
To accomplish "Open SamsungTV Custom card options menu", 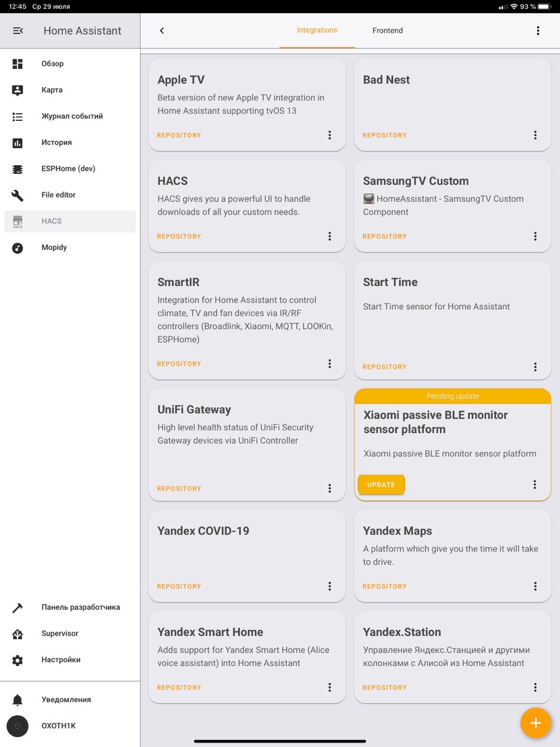I will pyautogui.click(x=535, y=236).
